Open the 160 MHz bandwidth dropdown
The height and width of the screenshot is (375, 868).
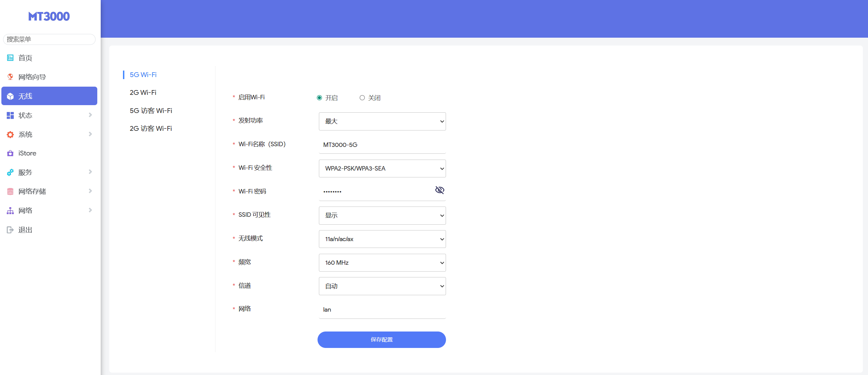[382, 263]
